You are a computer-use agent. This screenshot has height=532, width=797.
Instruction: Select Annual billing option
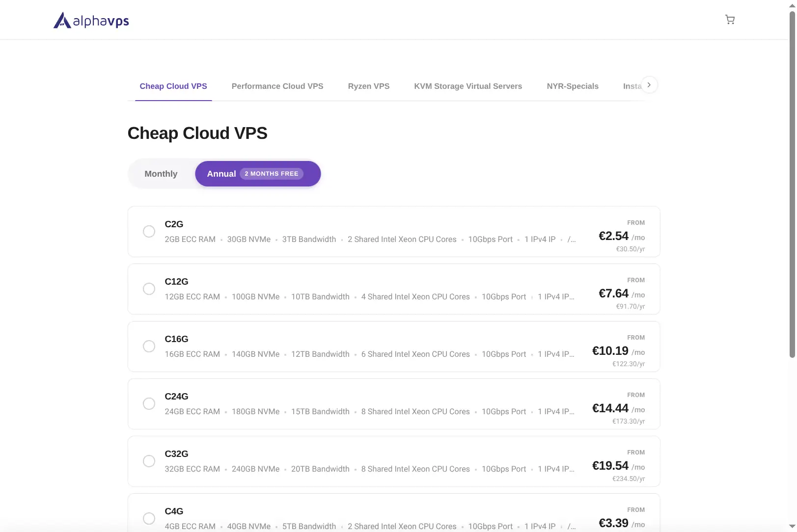[258, 174]
